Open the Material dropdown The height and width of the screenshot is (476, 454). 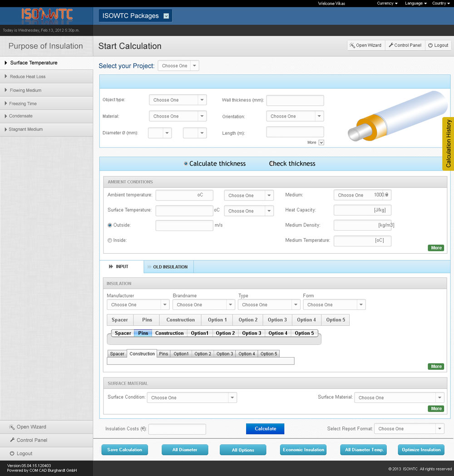click(178, 116)
